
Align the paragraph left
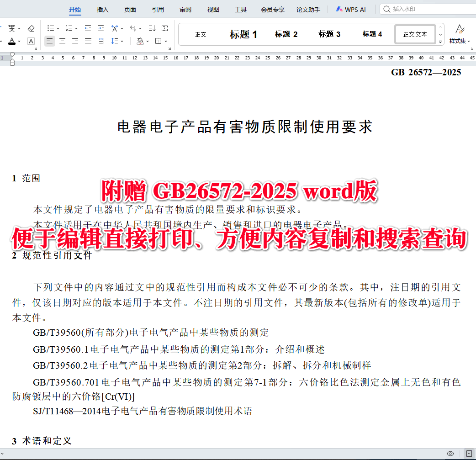(50, 41)
